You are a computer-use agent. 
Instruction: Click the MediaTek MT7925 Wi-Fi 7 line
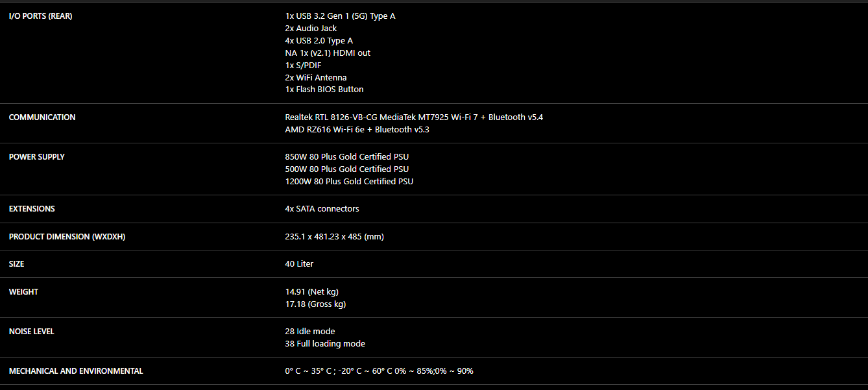point(414,117)
